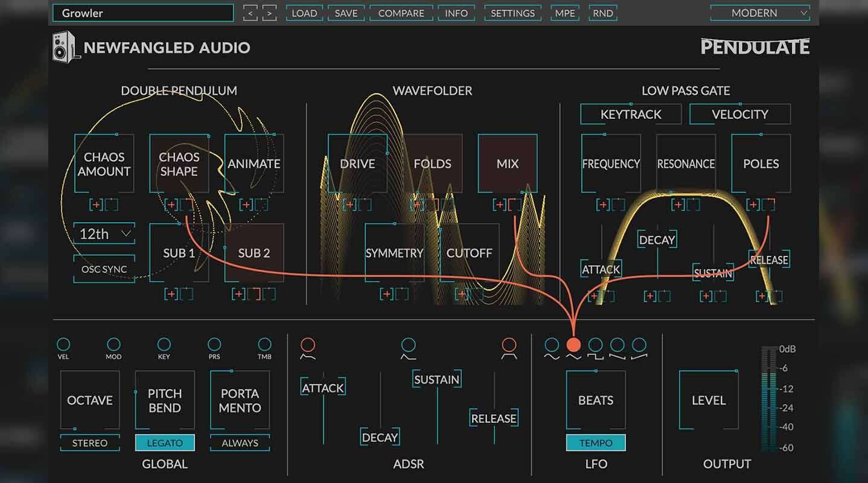
Task: Enable OSC SYNC
Action: click(x=104, y=269)
